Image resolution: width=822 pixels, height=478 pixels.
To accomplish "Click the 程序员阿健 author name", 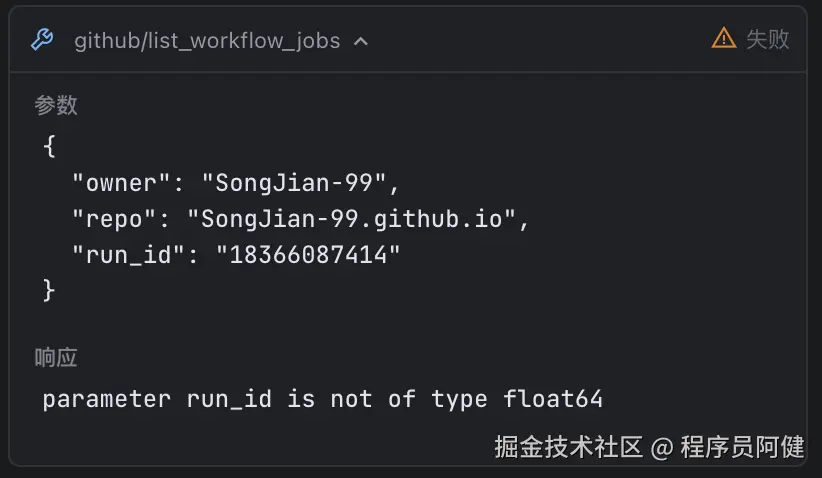I will click(742, 447).
